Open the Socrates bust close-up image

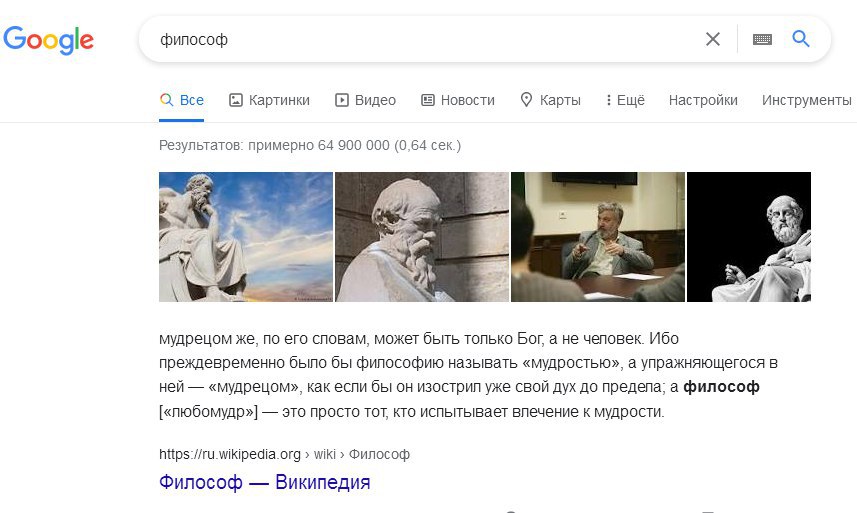[422, 237]
